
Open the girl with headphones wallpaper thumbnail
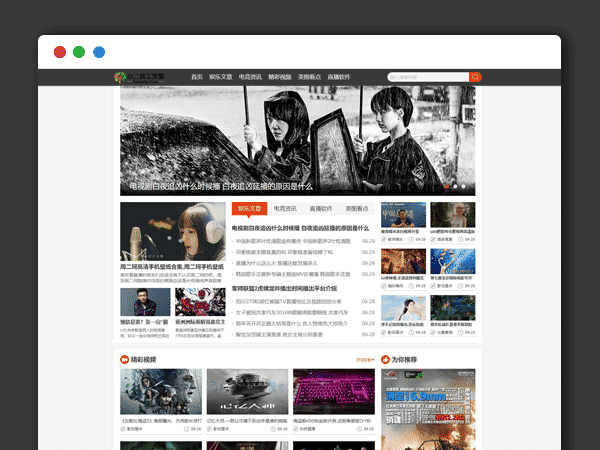click(x=173, y=230)
